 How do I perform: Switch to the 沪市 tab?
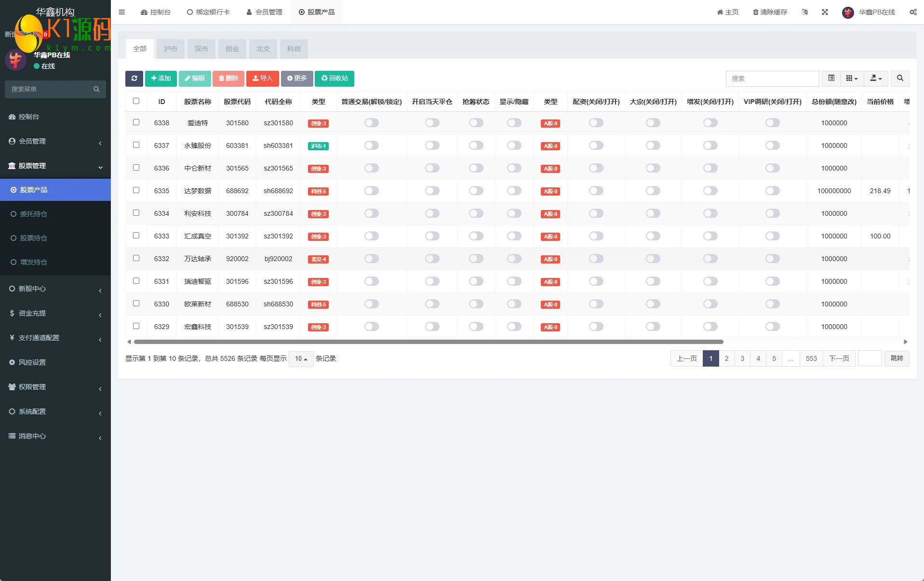pos(170,49)
